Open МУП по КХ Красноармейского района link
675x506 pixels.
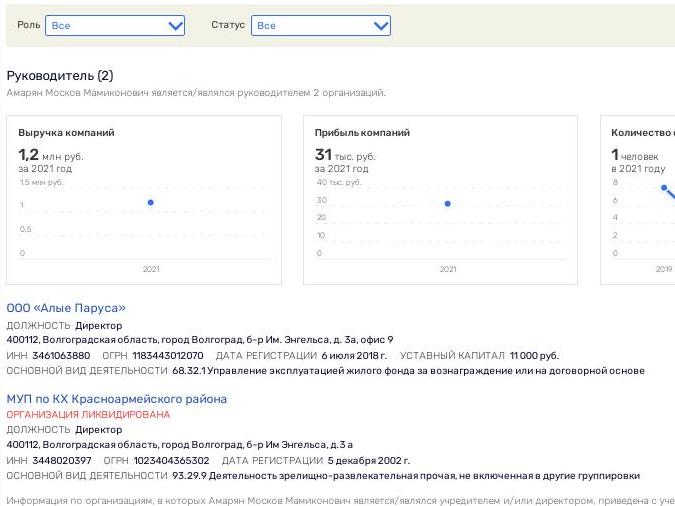pyautogui.click(x=117, y=399)
